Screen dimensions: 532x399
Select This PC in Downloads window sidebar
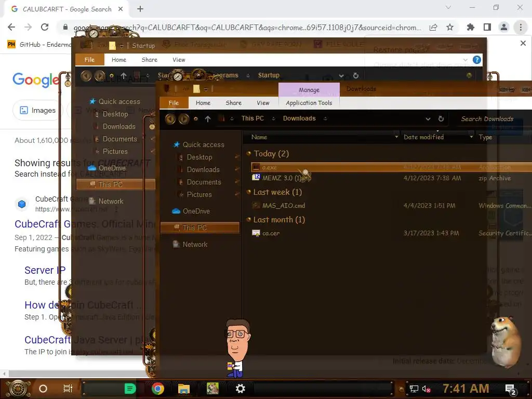(200, 228)
